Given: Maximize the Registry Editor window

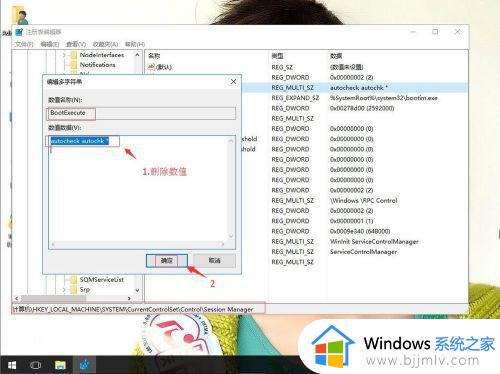Looking at the screenshot, I should (x=435, y=32).
